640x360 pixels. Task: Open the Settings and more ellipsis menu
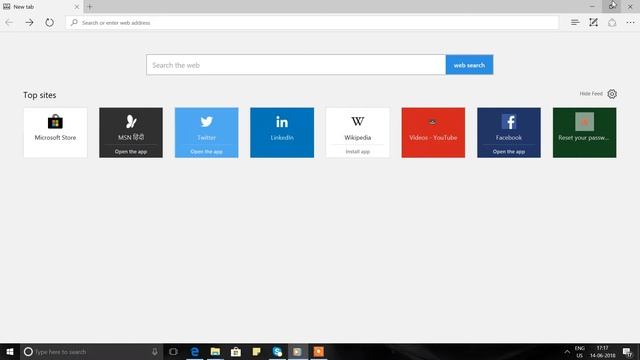[x=630, y=22]
